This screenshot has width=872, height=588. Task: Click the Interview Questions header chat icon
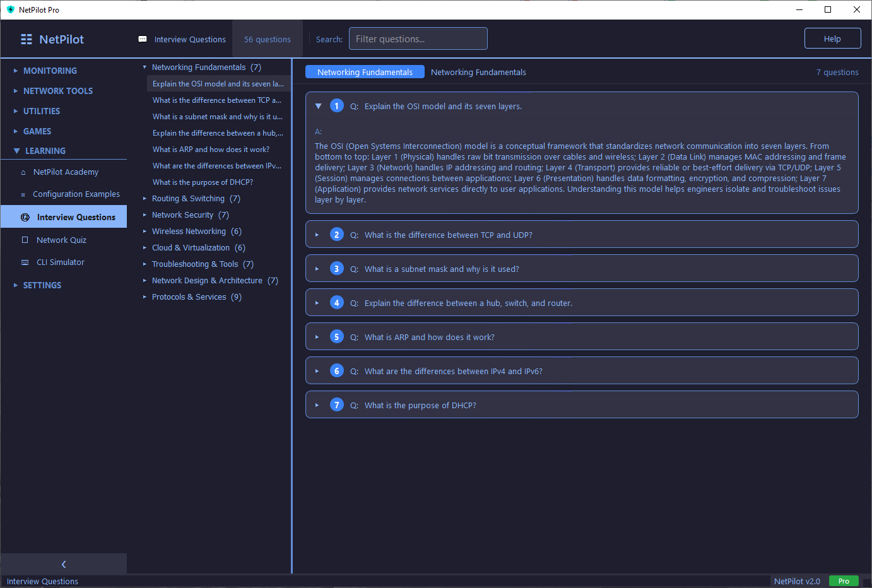143,39
